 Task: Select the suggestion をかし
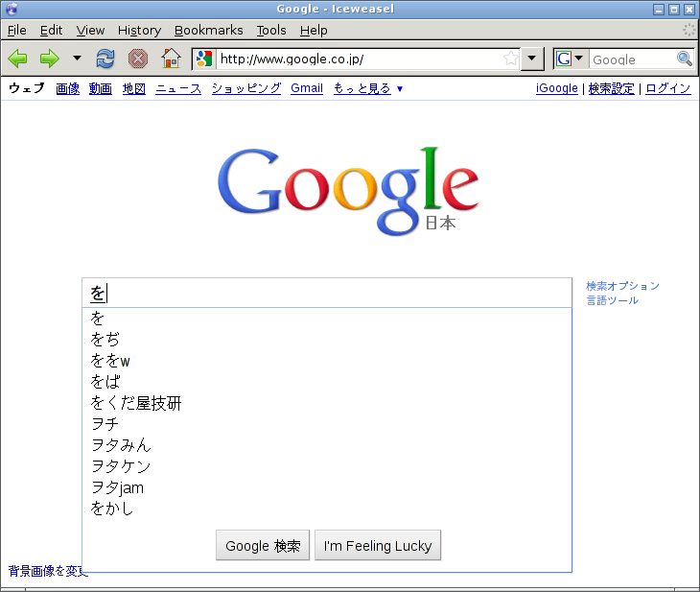327,509
